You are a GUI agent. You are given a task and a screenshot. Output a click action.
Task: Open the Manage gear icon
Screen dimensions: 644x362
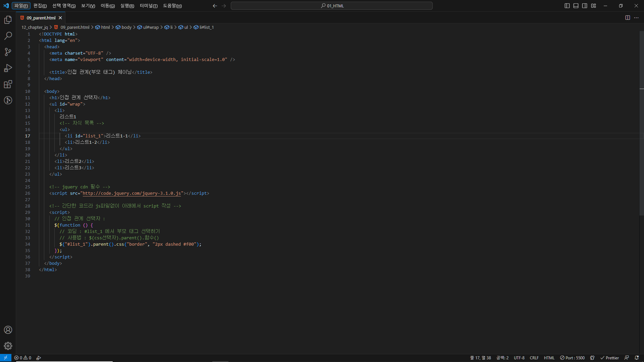pos(8,346)
